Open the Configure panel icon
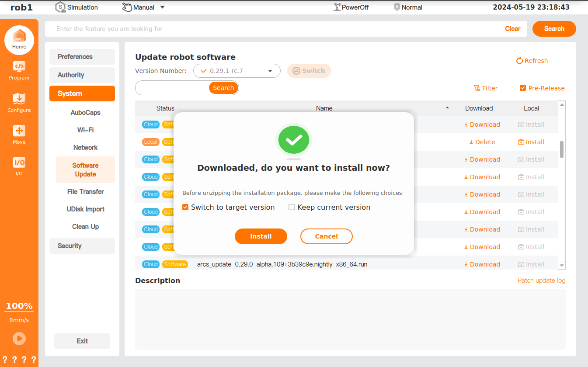This screenshot has height=367, width=588. [x=19, y=99]
